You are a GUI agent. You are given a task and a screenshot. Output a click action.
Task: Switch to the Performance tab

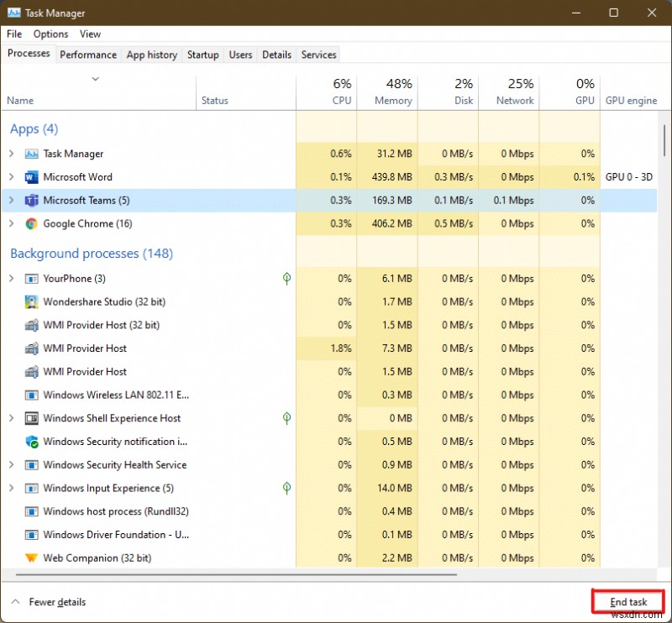tap(88, 55)
